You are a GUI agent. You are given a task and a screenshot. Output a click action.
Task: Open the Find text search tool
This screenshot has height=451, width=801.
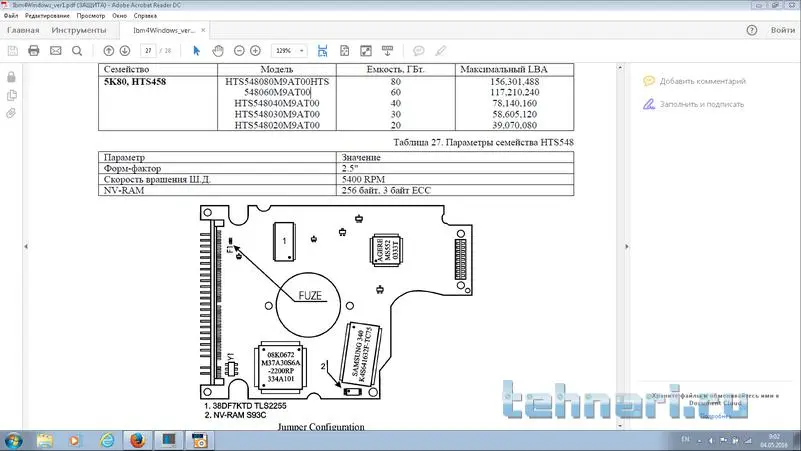pyautogui.click(x=78, y=50)
